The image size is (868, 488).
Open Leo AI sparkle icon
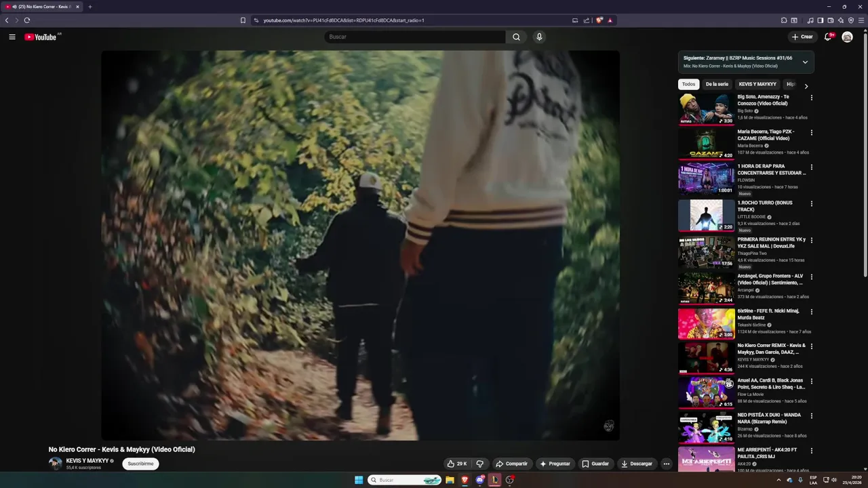[x=841, y=20]
